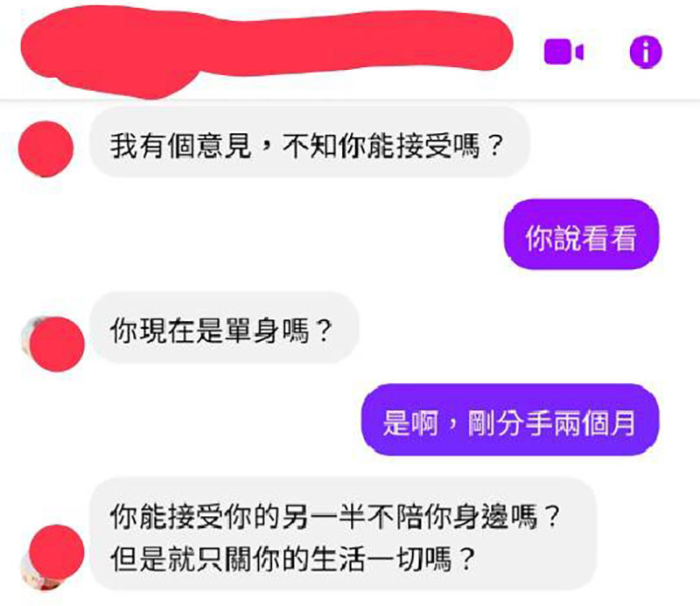Click the received message 你現在是單身嗎？
This screenshot has height=606, width=700.
point(224,331)
